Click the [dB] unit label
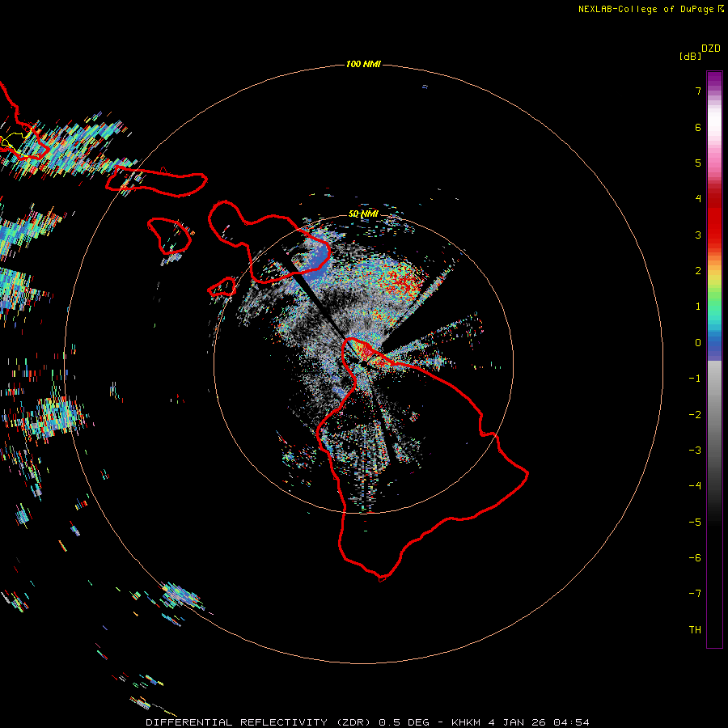728x728 pixels. tap(690, 56)
